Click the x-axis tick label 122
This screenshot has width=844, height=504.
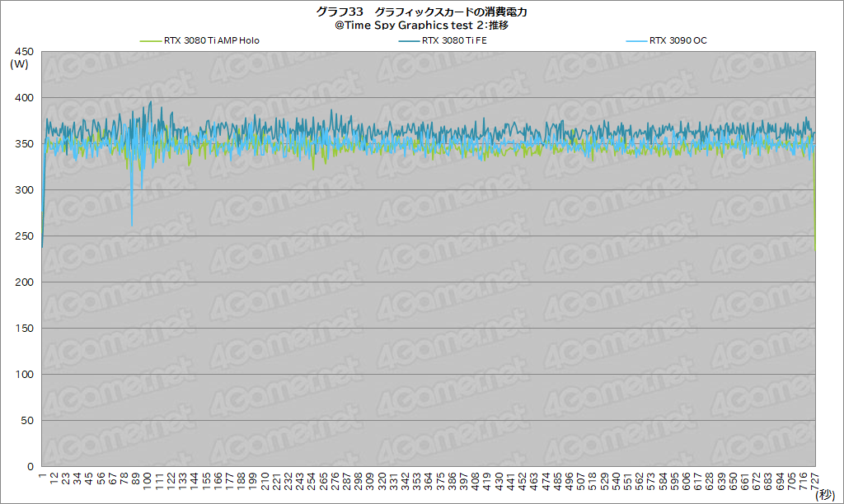click(x=171, y=481)
